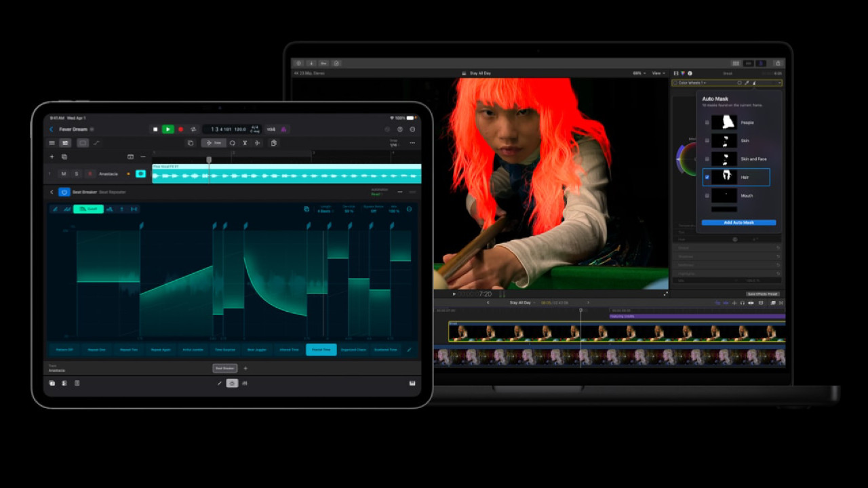Screen dimensions: 868x488
Task: Go back from the Beat Breaker plugin
Action: (52, 192)
